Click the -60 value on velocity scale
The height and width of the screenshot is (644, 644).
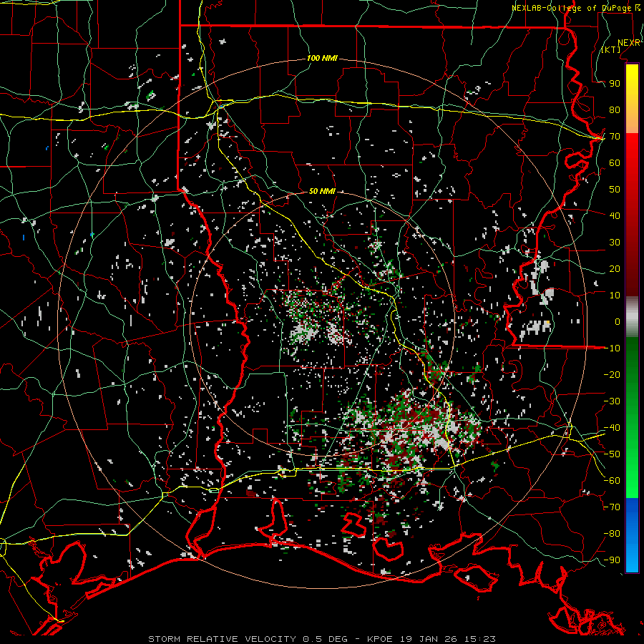click(612, 481)
